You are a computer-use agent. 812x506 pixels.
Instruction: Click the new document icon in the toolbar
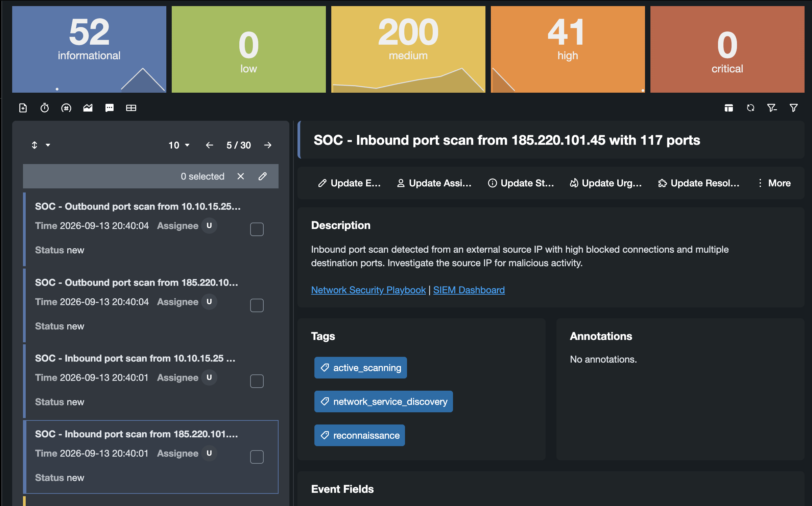[x=23, y=108]
